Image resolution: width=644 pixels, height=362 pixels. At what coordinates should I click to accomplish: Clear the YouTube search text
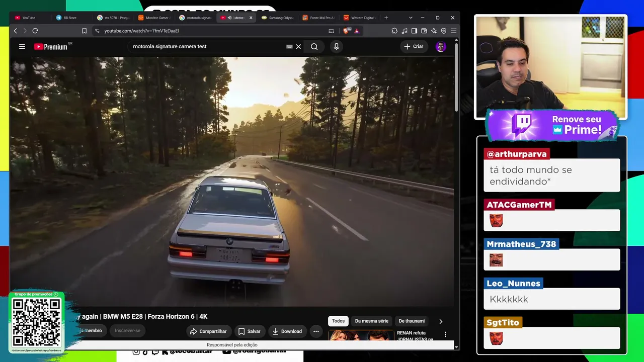click(x=298, y=47)
